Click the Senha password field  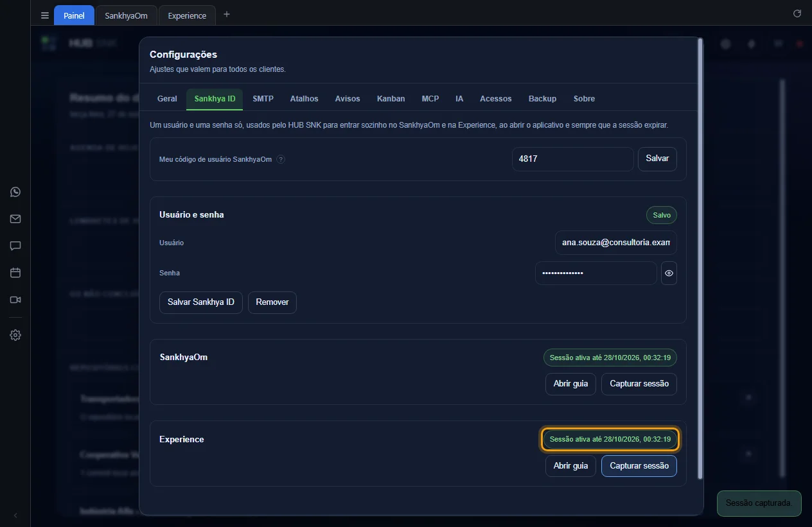(596, 273)
